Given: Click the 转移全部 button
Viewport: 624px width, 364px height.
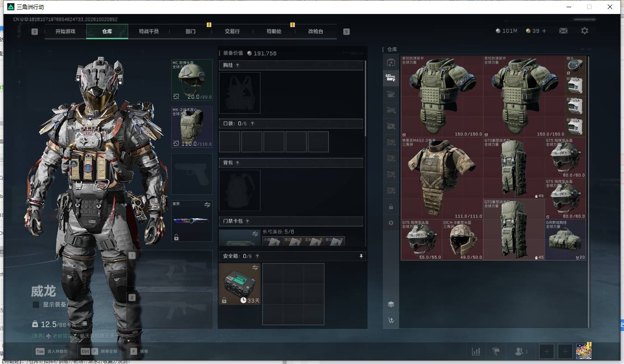Looking at the screenshot, I should [98, 351].
